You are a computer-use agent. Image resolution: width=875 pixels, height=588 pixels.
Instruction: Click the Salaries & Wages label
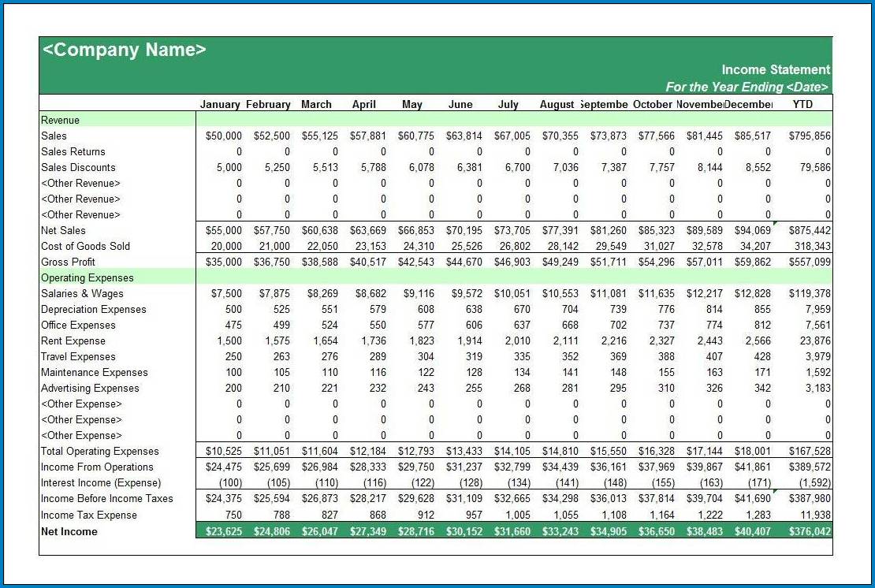[x=82, y=293]
